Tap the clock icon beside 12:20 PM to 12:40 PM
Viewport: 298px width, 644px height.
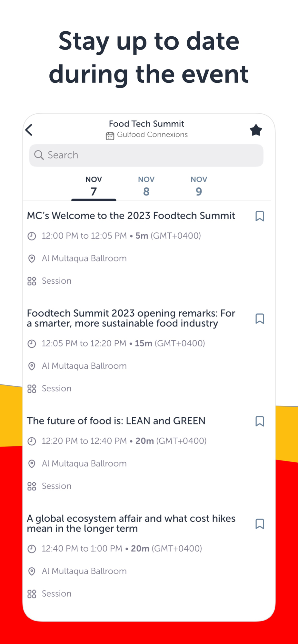coord(32,441)
